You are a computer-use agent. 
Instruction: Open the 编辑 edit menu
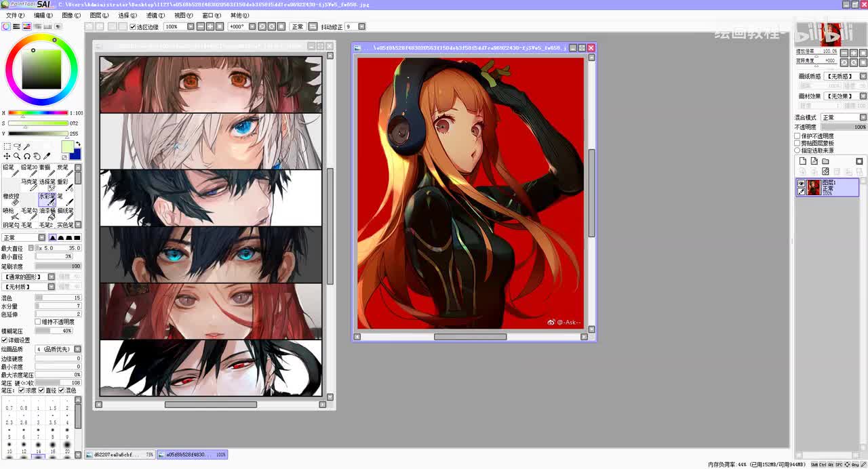click(x=43, y=16)
